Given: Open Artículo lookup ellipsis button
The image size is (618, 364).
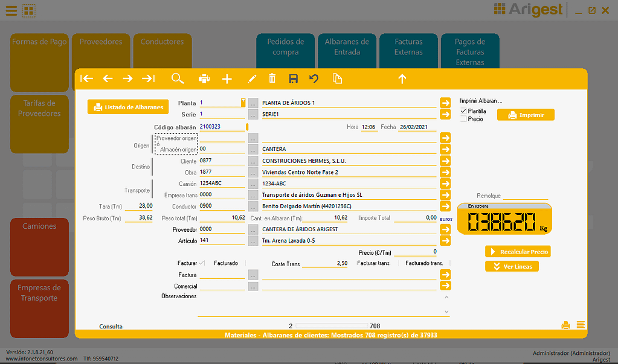Looking at the screenshot, I should [253, 240].
